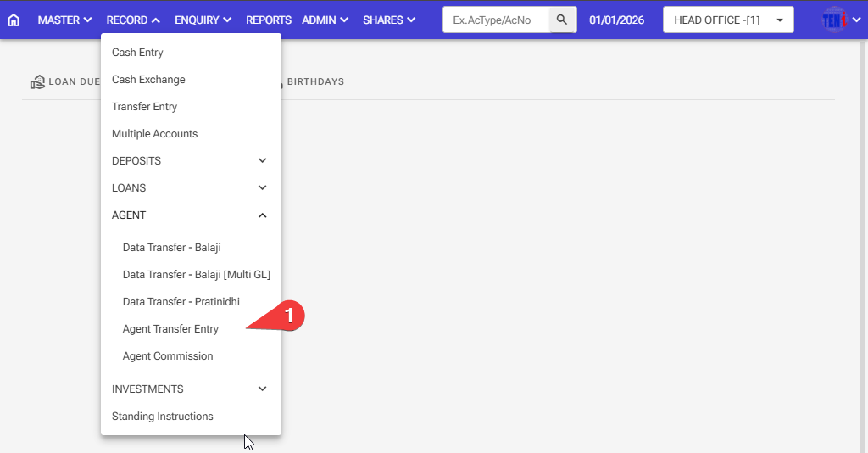Expand the INVESTMENTS submenu
The width and height of the screenshot is (868, 453).
coord(191,389)
